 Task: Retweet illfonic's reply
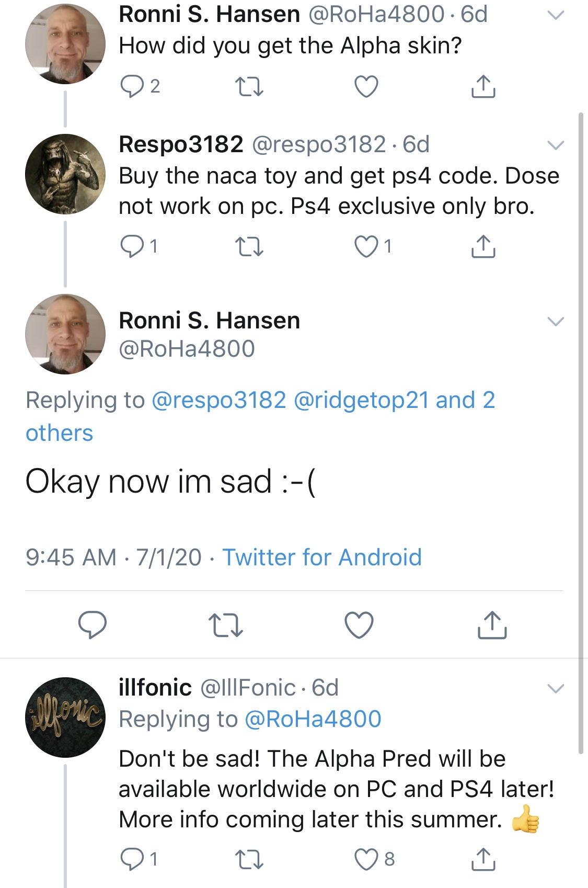[249, 859]
